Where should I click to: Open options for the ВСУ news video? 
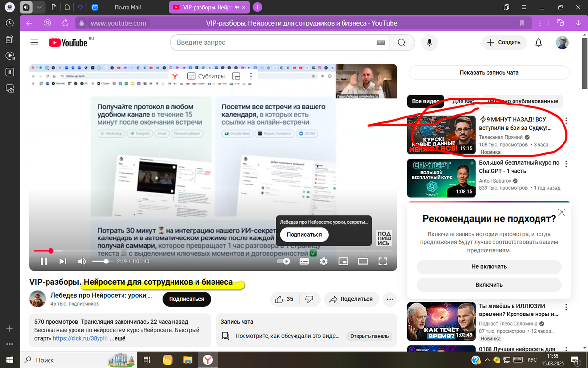pos(566,121)
